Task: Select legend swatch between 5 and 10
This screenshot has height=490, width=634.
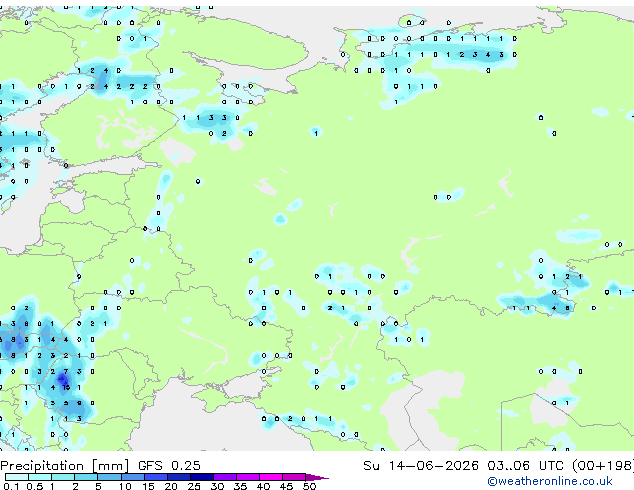Action: 109,477
